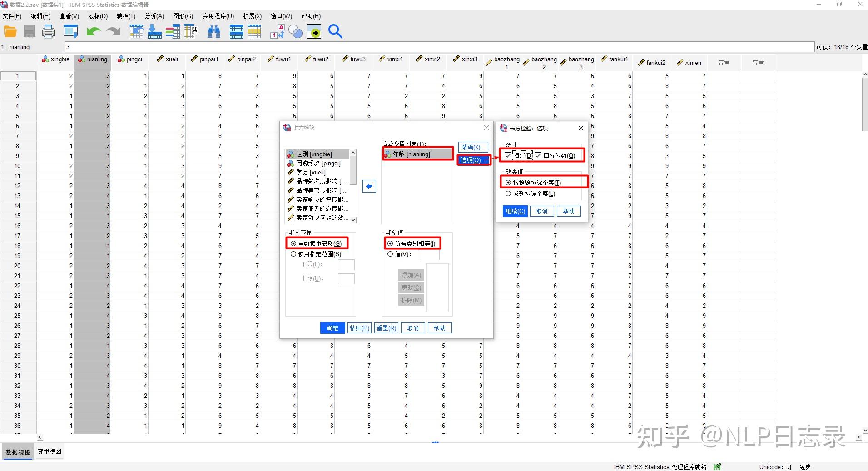Open the Find dialog with binoculars icon
868x471 pixels.
[213, 31]
